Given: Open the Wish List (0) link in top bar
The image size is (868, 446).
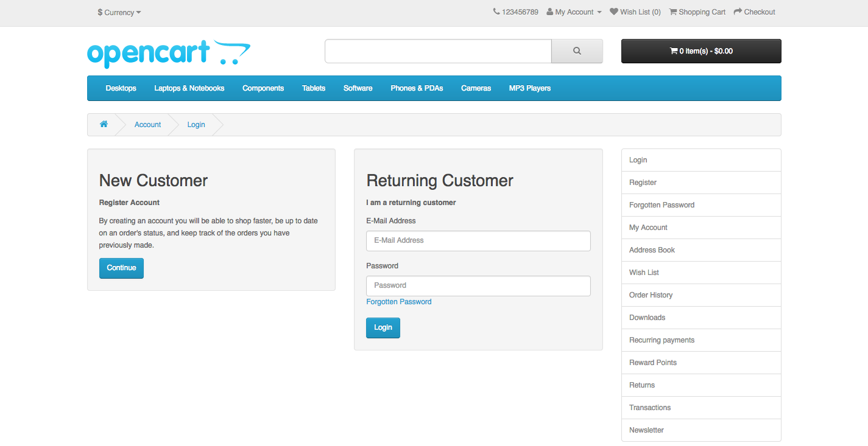Looking at the screenshot, I should (x=635, y=12).
